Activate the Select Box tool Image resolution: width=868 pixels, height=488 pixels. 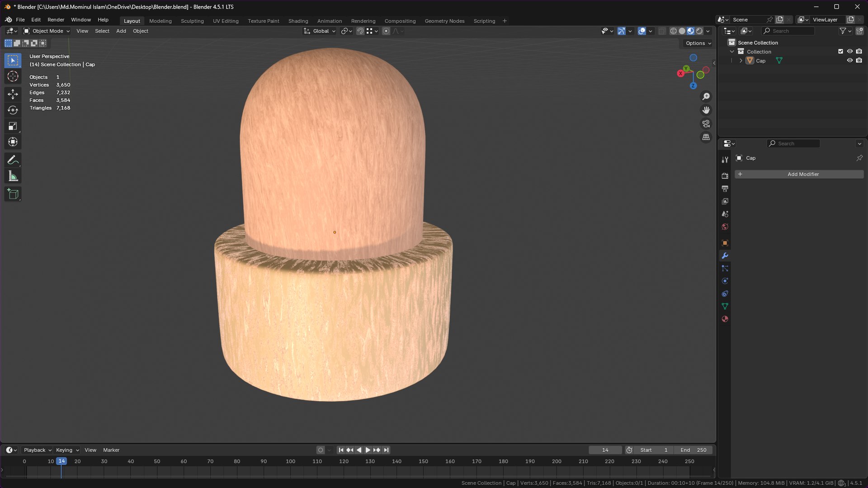[x=13, y=61]
